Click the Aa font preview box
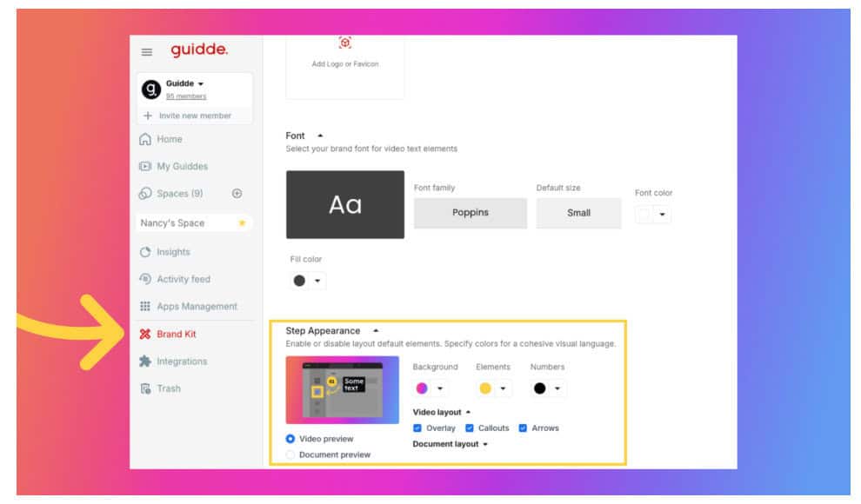861x504 pixels. point(345,204)
